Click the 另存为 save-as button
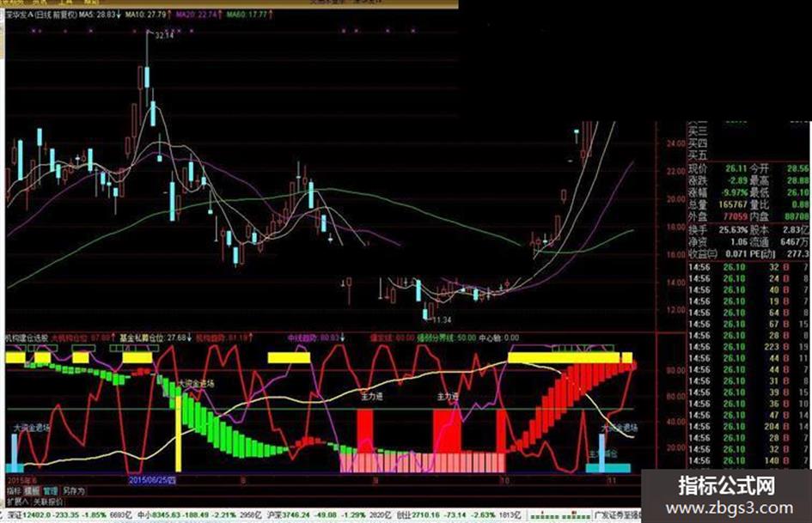Viewport: 812px width, 523px height. tap(73, 490)
